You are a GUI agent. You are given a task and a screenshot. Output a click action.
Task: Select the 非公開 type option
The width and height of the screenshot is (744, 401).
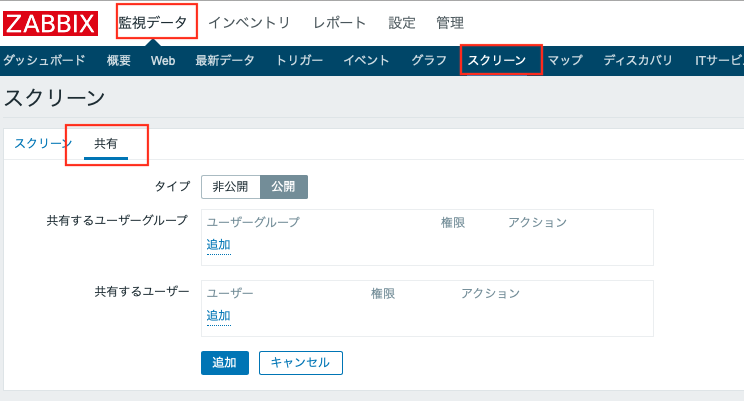(230, 187)
